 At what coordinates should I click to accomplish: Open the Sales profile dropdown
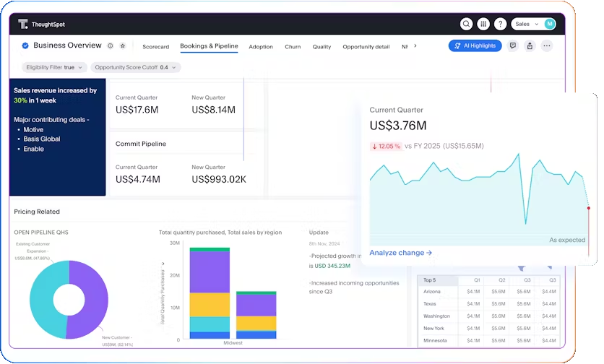(x=533, y=24)
